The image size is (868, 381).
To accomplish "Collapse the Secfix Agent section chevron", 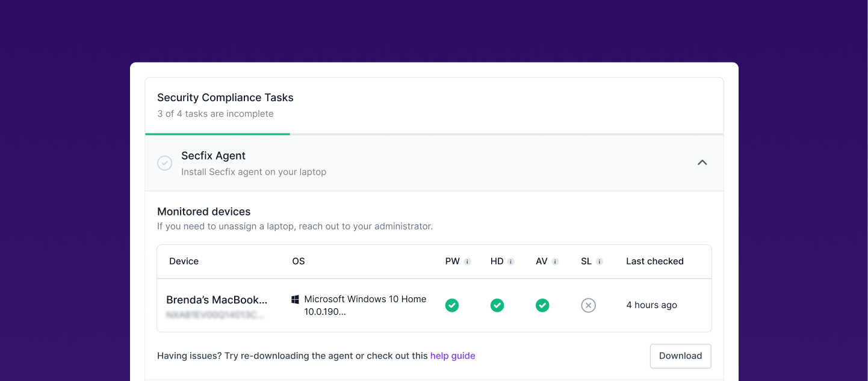I will pyautogui.click(x=702, y=163).
